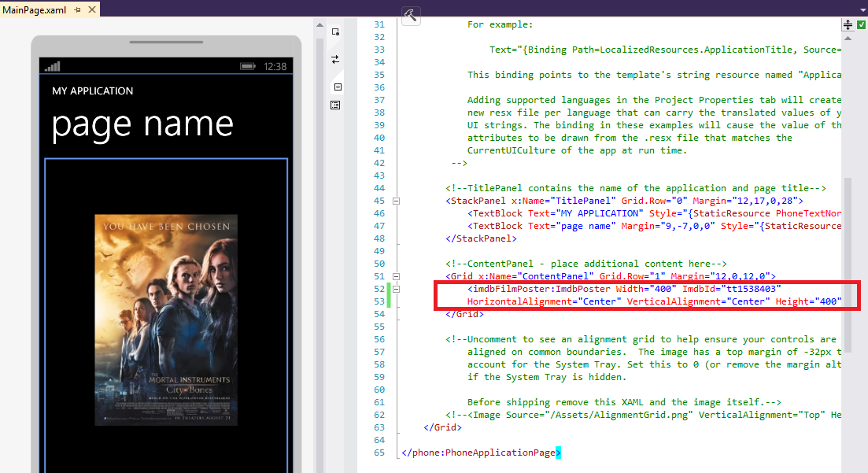Image resolution: width=868 pixels, height=473 pixels.
Task: Click the 12:38 clock in phone preview
Action: (x=275, y=66)
